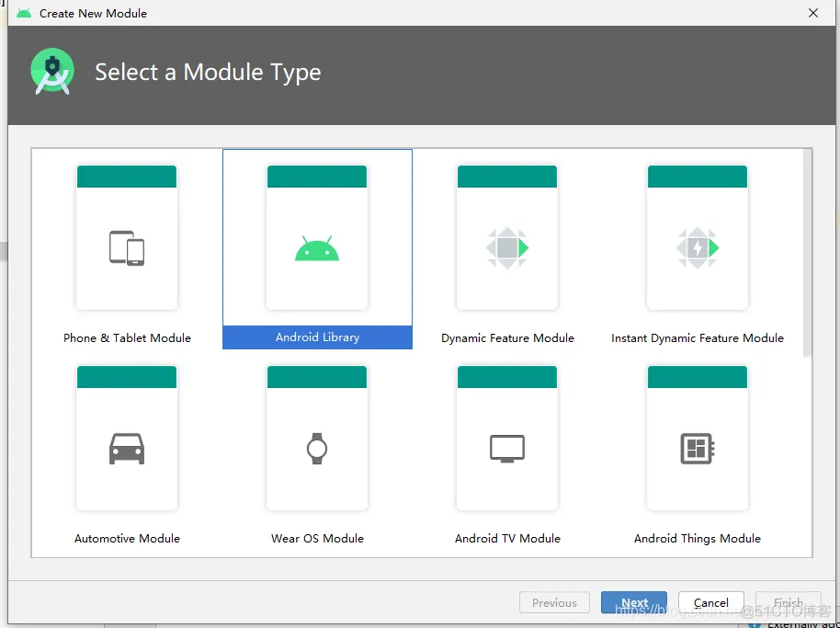This screenshot has width=840, height=628.
Task: Choose the Automotive Module car icon
Action: click(x=127, y=449)
